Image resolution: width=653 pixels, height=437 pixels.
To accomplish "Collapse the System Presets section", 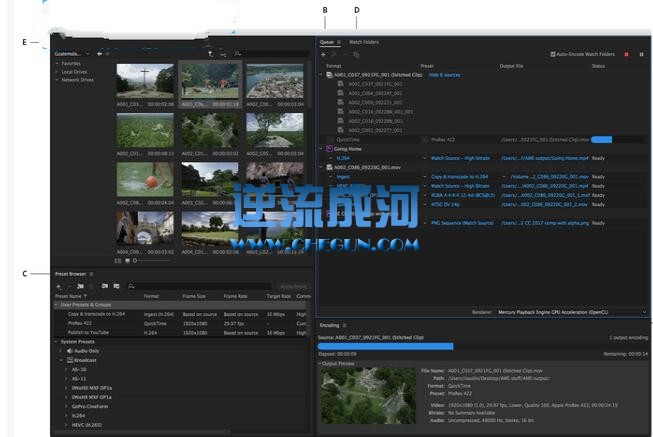I will click(x=56, y=342).
